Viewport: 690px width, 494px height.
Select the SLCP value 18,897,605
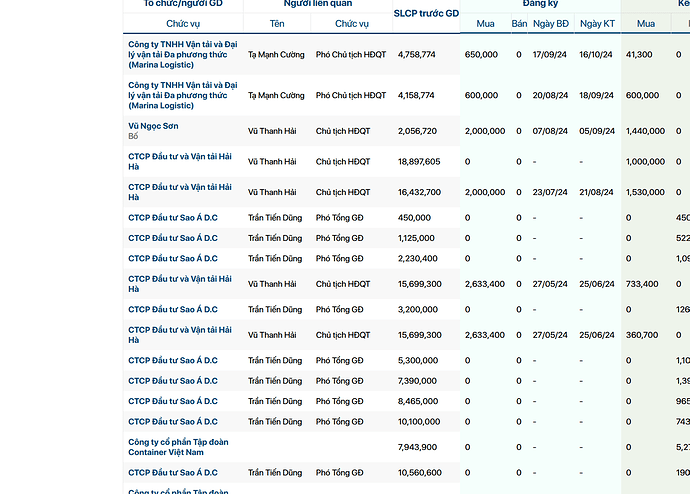(419, 162)
